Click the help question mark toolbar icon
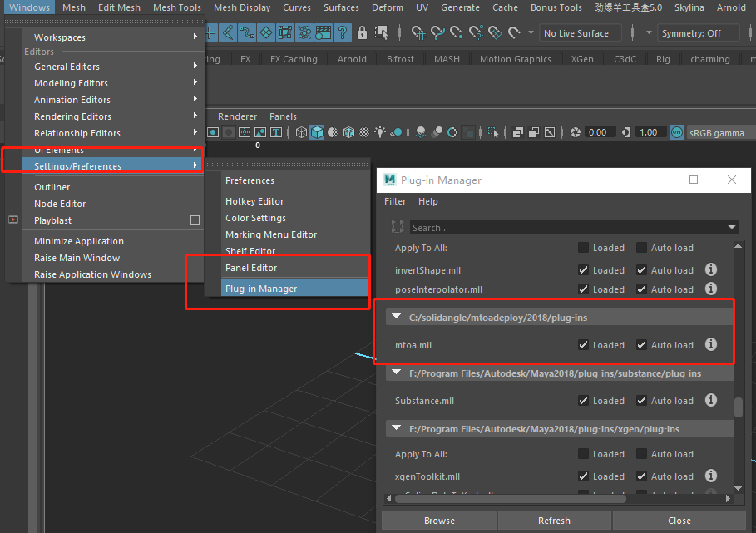Screen dimensions: 756x533 click(343, 33)
